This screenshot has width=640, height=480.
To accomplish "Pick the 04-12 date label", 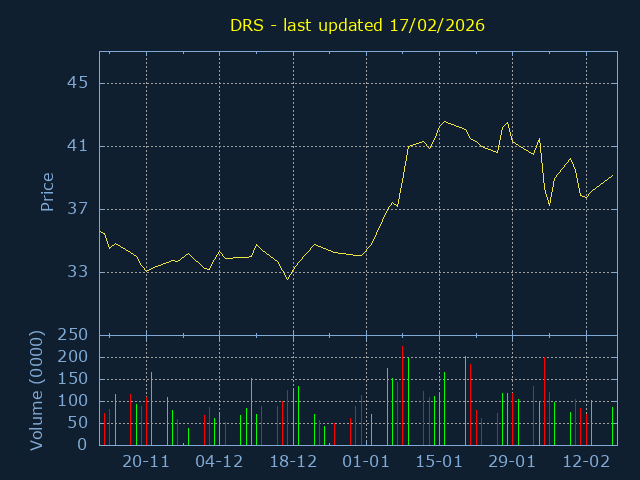I will coord(219,462).
